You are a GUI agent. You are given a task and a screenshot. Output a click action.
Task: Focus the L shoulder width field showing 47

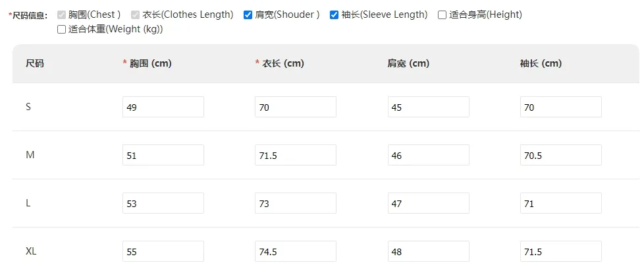tap(429, 203)
